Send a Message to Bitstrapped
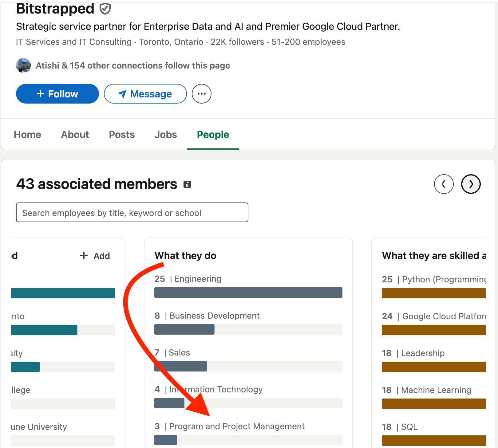The image size is (498, 448). (145, 94)
